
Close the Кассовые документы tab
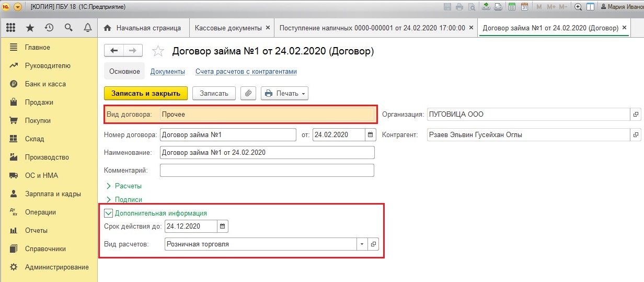point(268,28)
